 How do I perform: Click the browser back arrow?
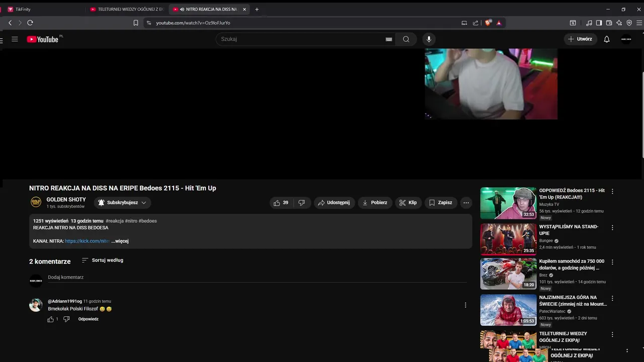point(10,23)
